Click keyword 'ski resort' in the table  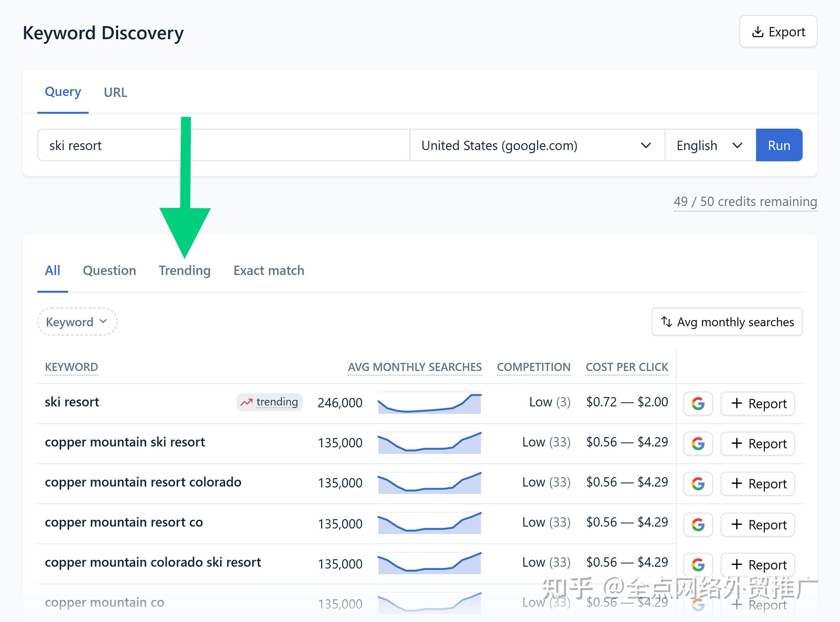72,402
